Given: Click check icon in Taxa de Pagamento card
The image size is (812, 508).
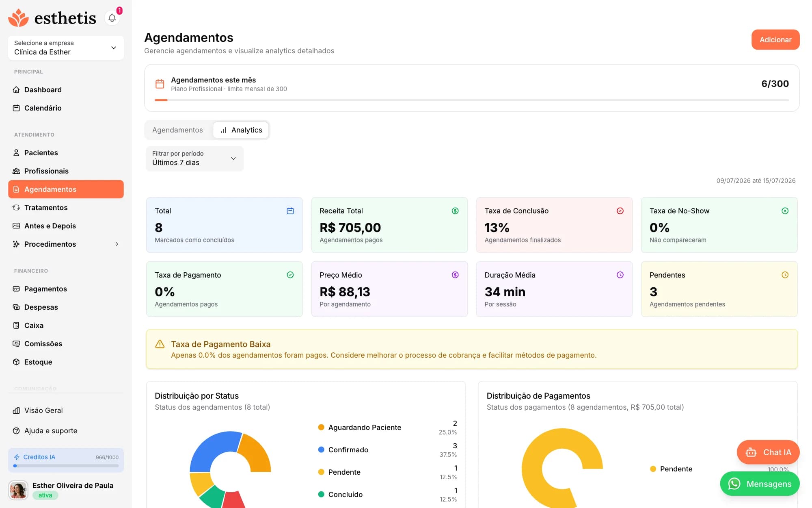Looking at the screenshot, I should 290,275.
